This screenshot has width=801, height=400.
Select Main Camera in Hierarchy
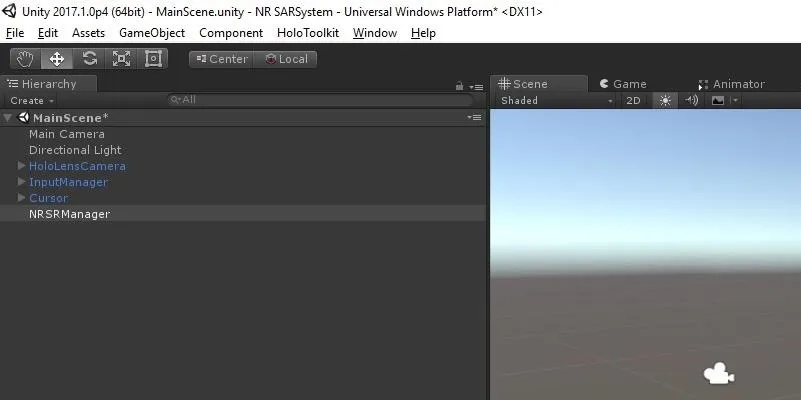click(66, 134)
